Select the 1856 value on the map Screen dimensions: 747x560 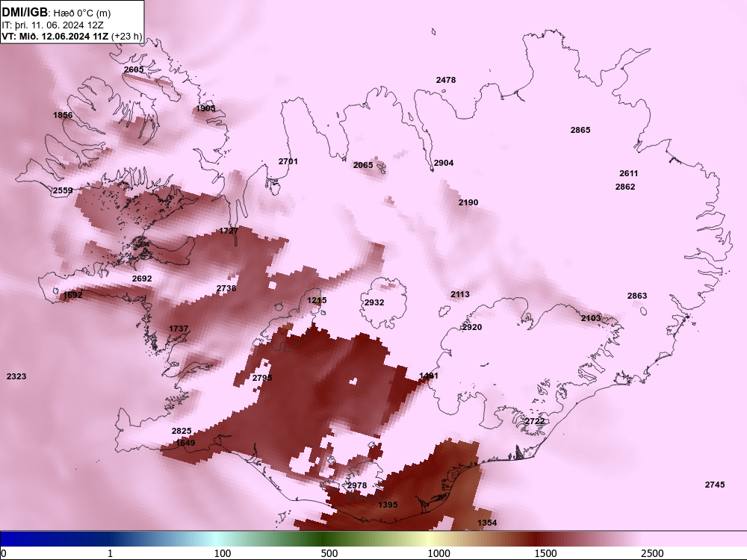(x=63, y=115)
